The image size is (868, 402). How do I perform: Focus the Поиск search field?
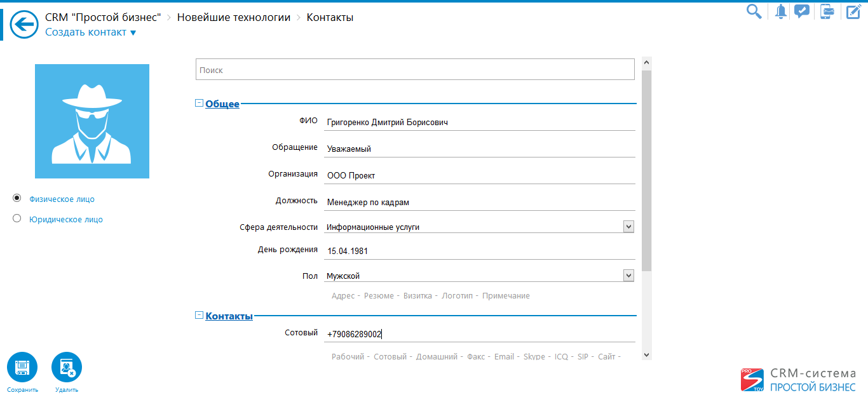point(415,70)
